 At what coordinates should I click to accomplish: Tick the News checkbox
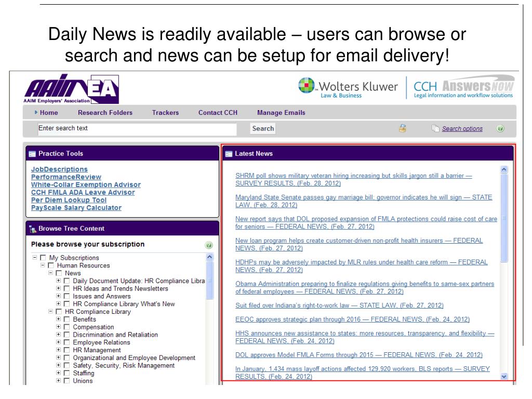tap(59, 273)
